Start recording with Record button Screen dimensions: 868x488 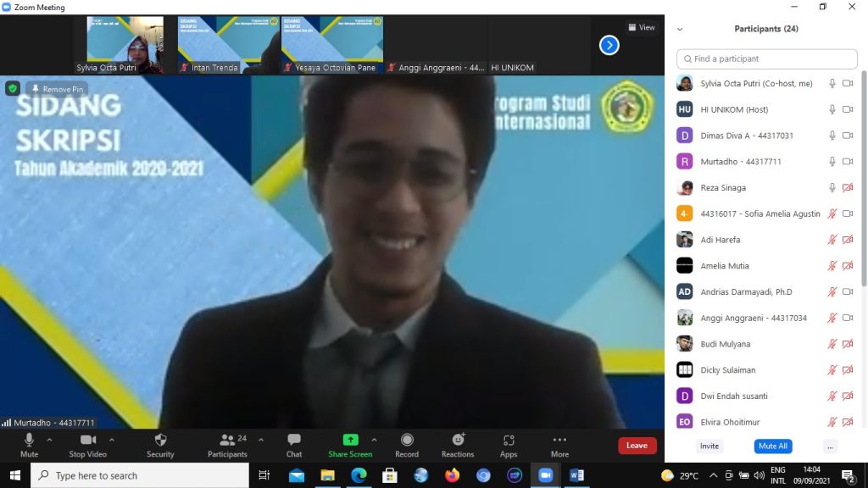click(407, 446)
